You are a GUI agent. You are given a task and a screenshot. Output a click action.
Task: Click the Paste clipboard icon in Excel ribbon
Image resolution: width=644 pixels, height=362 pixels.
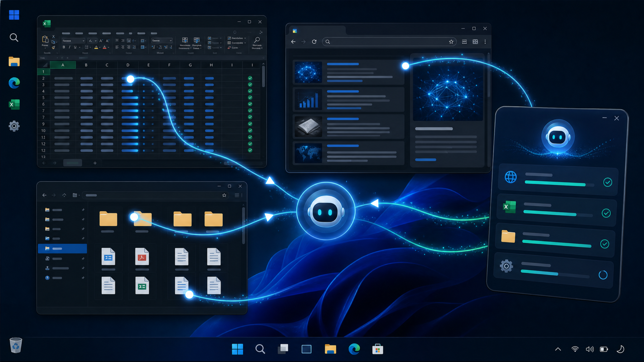(45, 39)
